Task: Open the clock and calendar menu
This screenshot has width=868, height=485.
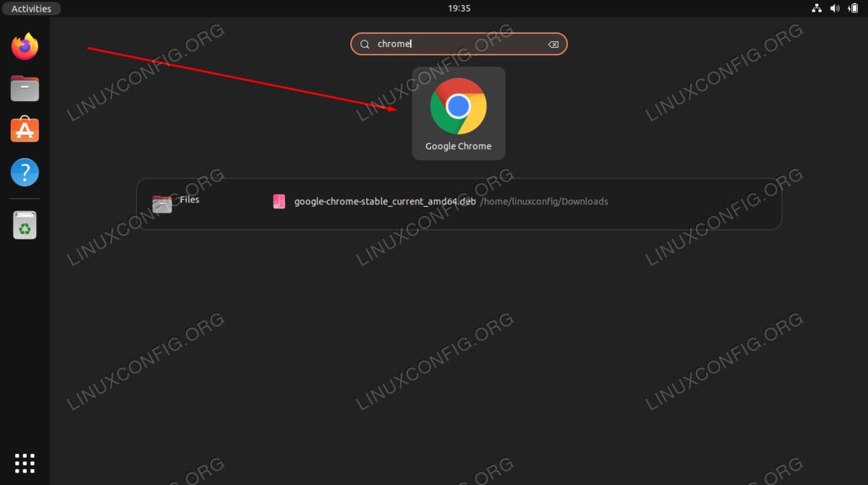Action: pyautogui.click(x=459, y=9)
